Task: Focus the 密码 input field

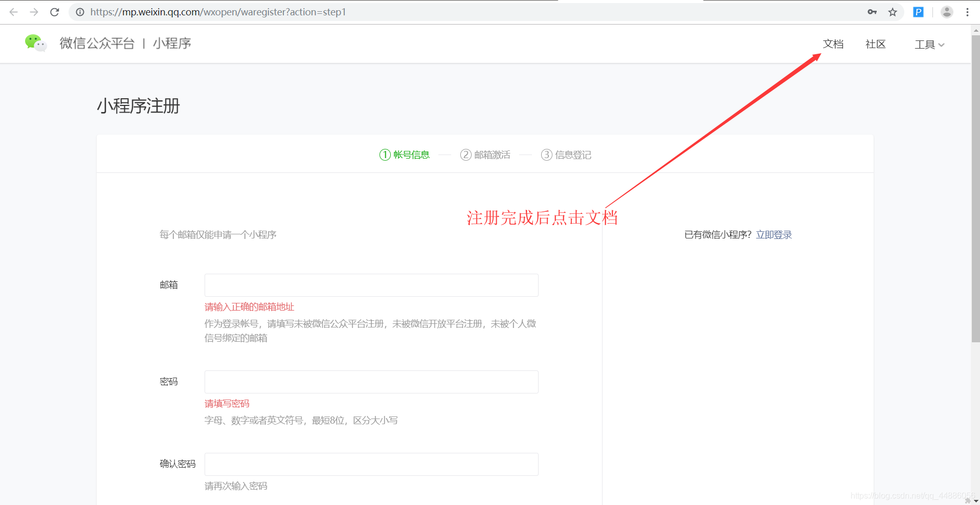Action: click(371, 382)
